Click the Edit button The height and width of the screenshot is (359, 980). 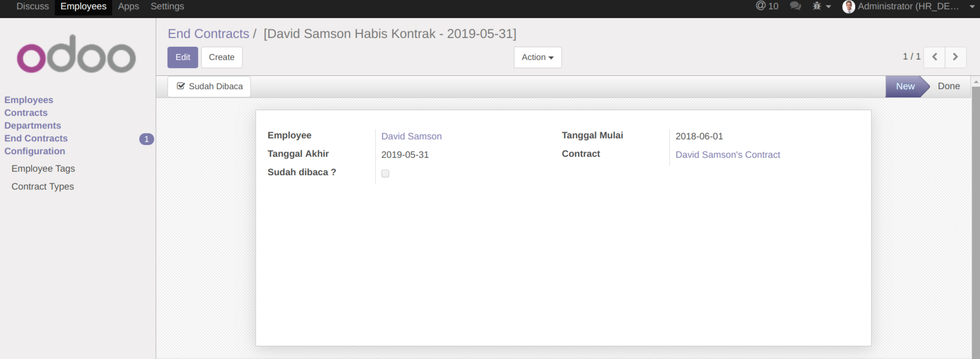coord(183,57)
